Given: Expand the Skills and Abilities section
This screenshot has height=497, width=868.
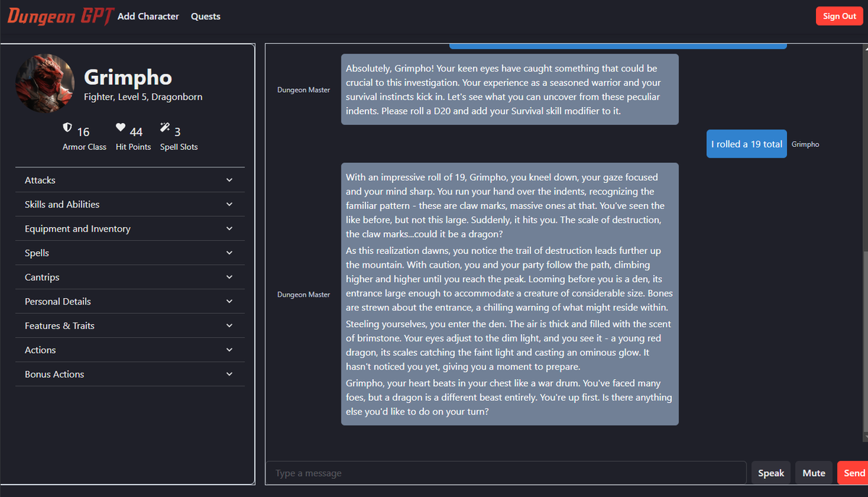Looking at the screenshot, I should tap(129, 205).
